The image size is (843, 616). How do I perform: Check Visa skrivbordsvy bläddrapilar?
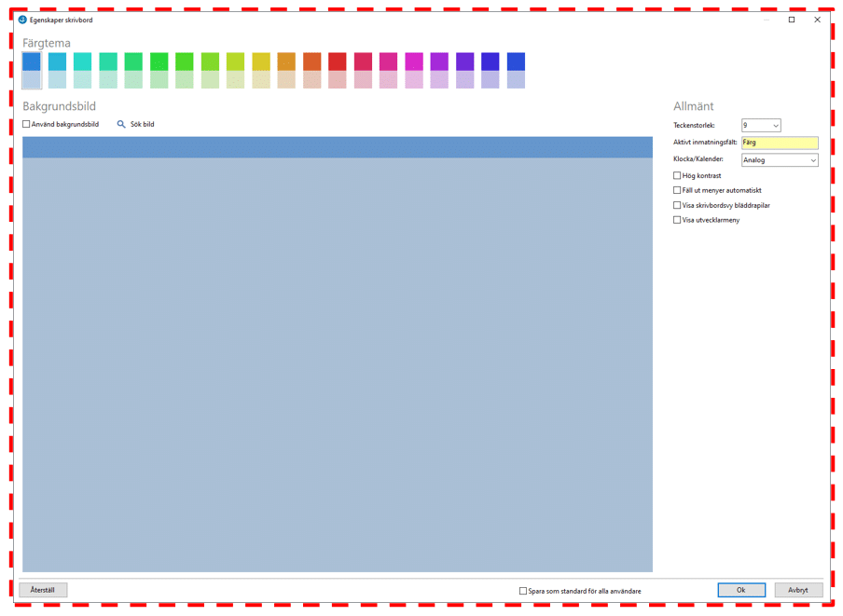677,205
